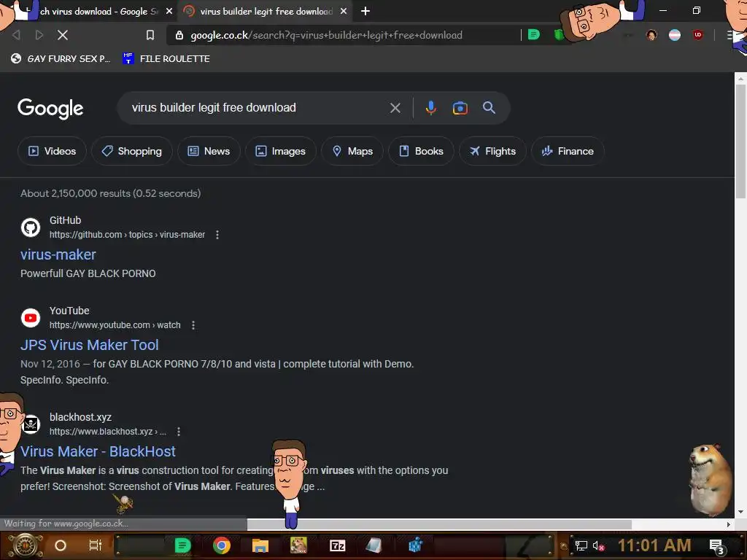Open the JPS Virus Maker Tool result
Screen dimensions: 747x560
pos(90,345)
